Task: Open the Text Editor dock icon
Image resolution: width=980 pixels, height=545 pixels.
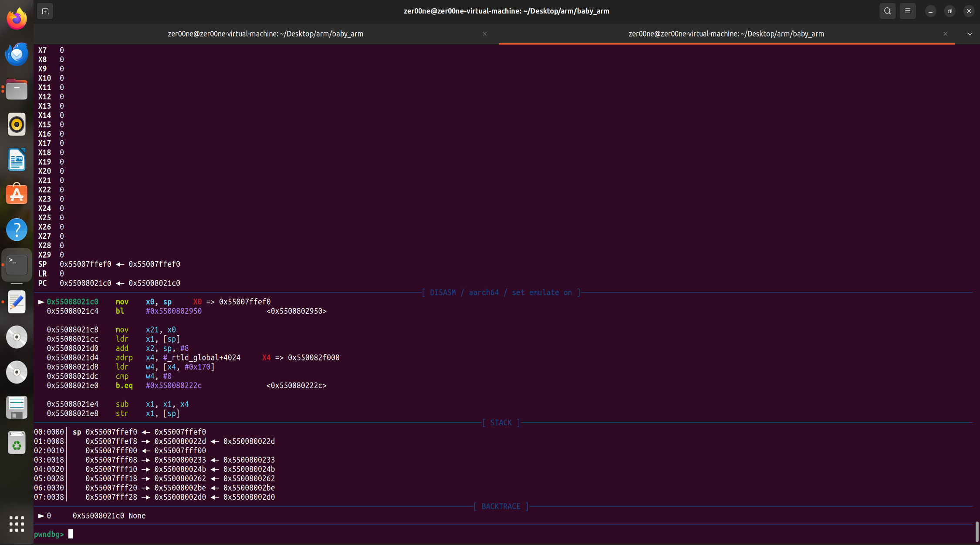Action: [x=17, y=302]
